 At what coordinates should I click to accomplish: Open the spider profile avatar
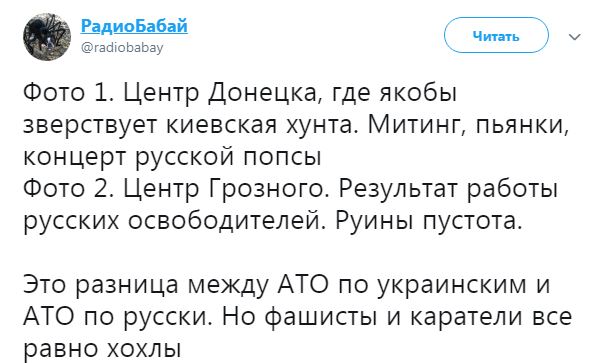click(47, 37)
